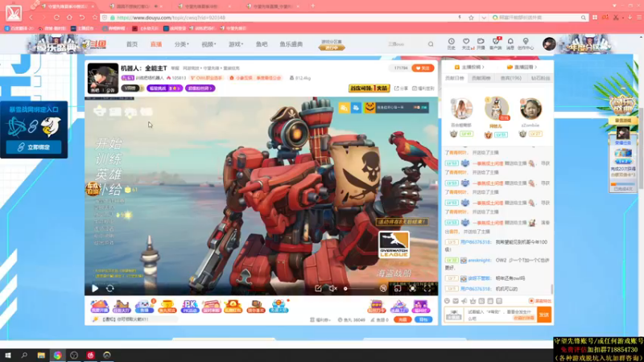The image size is (644, 362).
Task: Open mini-window picture-in-picture icon
Action: coord(398,289)
